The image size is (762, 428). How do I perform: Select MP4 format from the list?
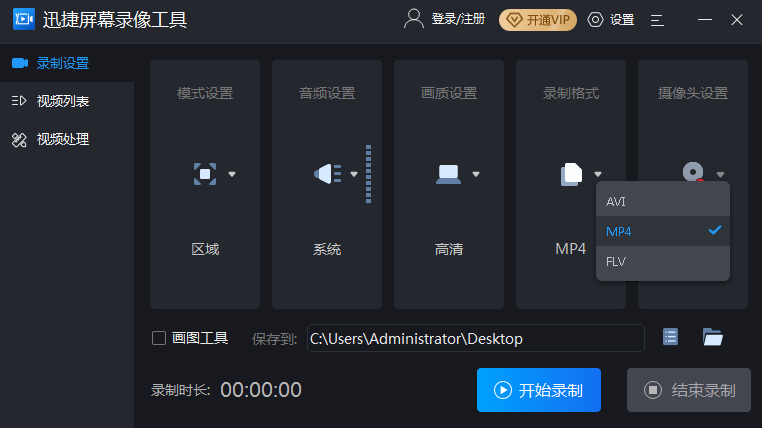[663, 231]
